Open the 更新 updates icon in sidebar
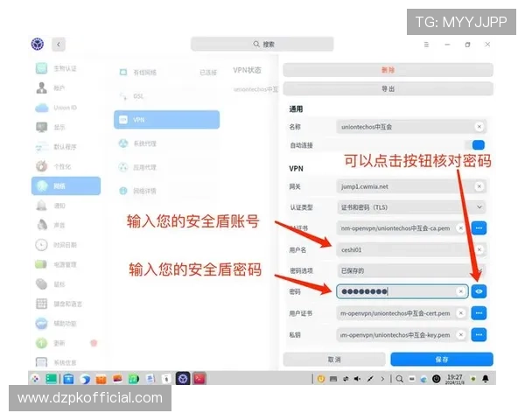 coord(41,343)
